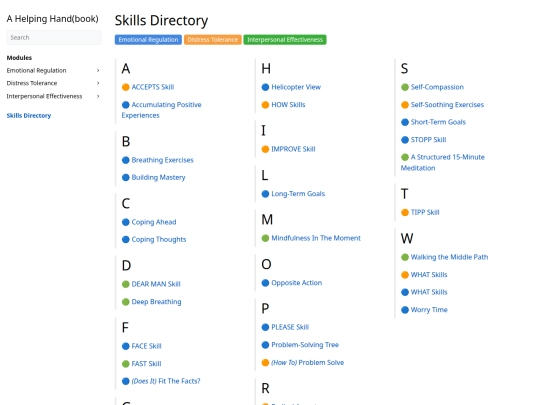Viewport: 540px width, 405px height.
Task: Open DEAR MAN Skill link
Action: pyautogui.click(x=156, y=284)
